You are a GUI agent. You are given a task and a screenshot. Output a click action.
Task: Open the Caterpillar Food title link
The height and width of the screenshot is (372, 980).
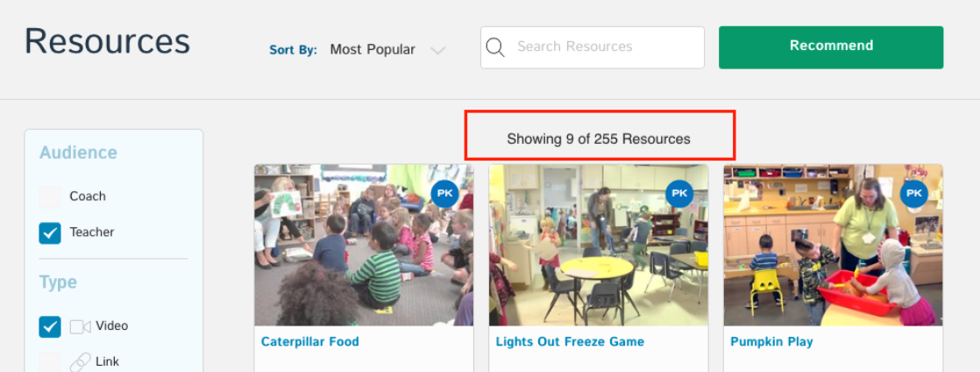tap(310, 342)
